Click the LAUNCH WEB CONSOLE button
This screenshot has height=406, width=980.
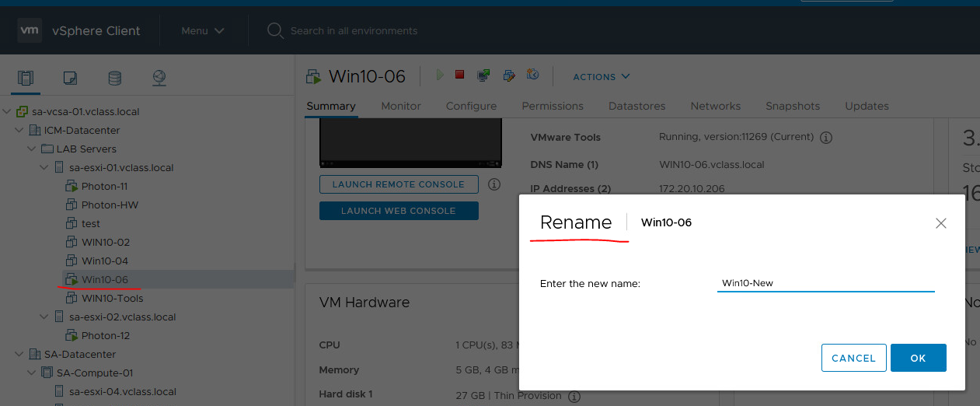(x=399, y=211)
